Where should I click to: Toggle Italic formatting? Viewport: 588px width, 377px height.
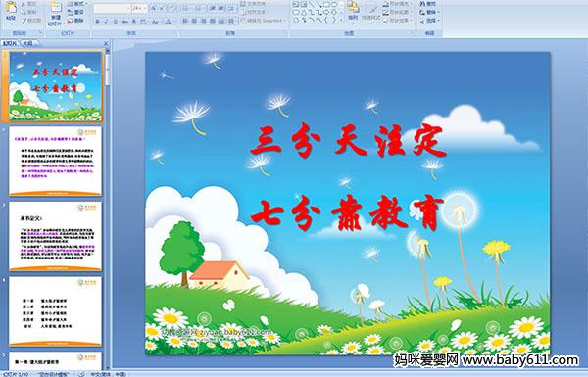tap(106, 22)
